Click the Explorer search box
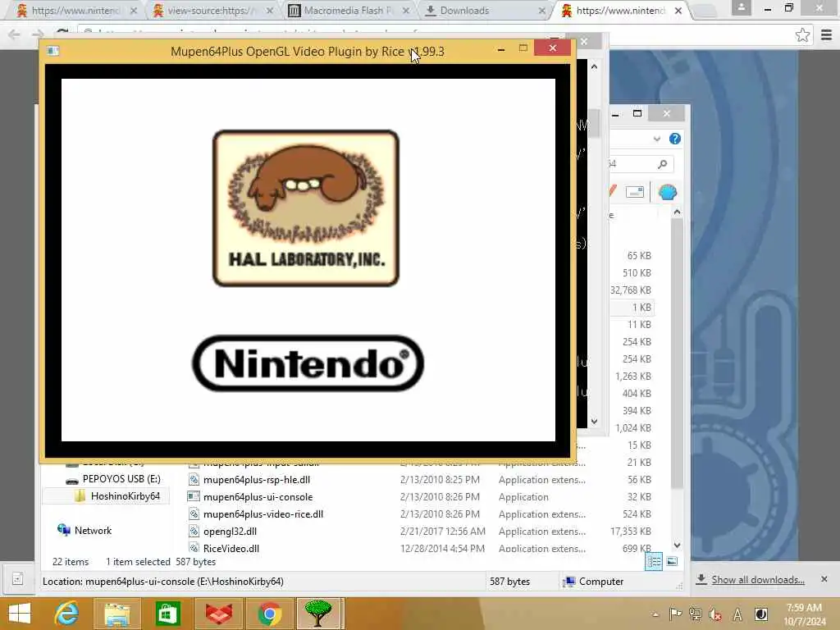This screenshot has height=630, width=840. pos(641,164)
